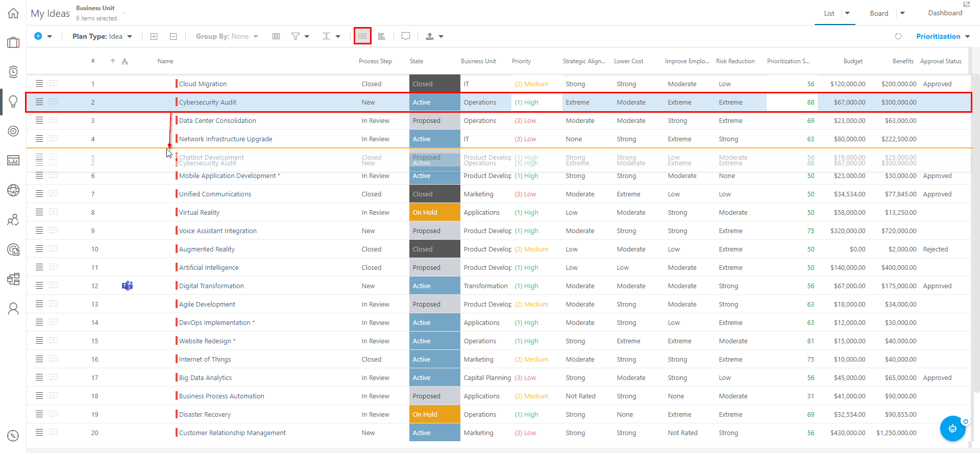Click the Home icon in the sidebar
Screen dimensions: 980x455
13,13
